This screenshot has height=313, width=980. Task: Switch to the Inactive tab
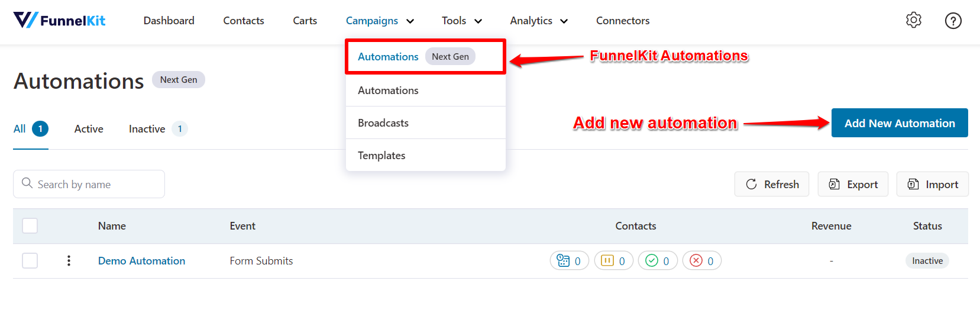[x=158, y=129]
